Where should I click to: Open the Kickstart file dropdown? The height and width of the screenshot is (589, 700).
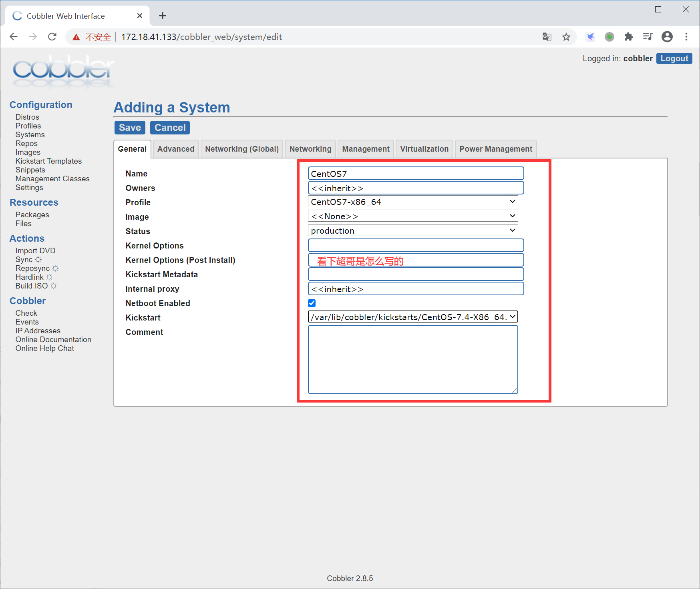click(413, 317)
